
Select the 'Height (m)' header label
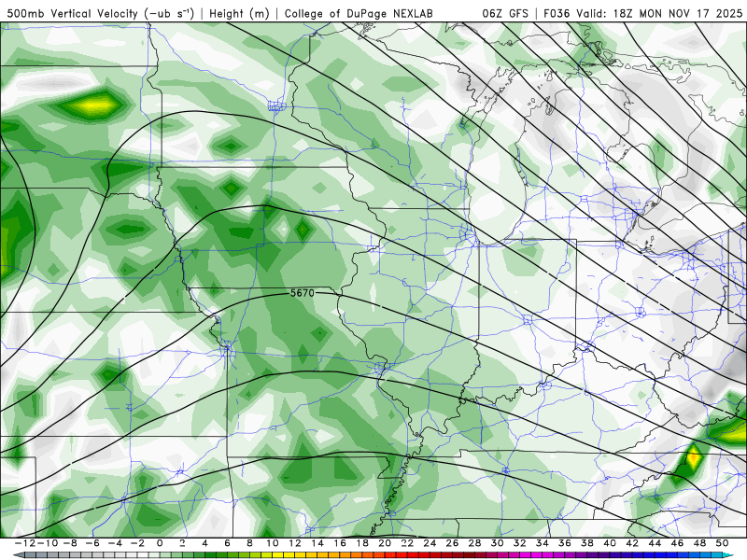pyautogui.click(x=239, y=13)
